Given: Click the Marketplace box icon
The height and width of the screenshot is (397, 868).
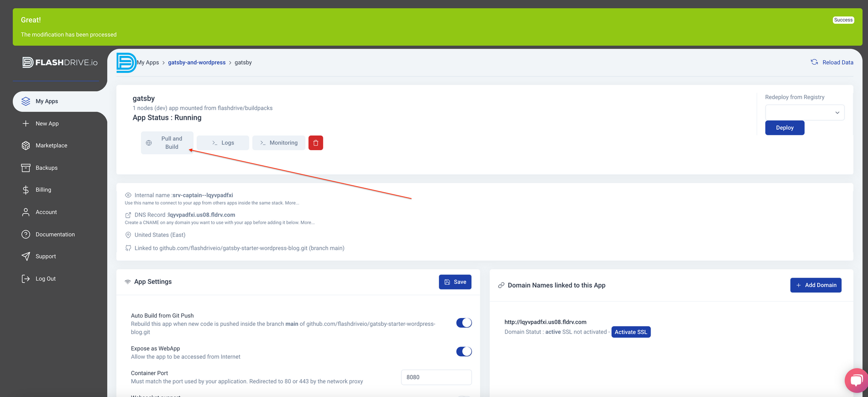Looking at the screenshot, I should 26,145.
